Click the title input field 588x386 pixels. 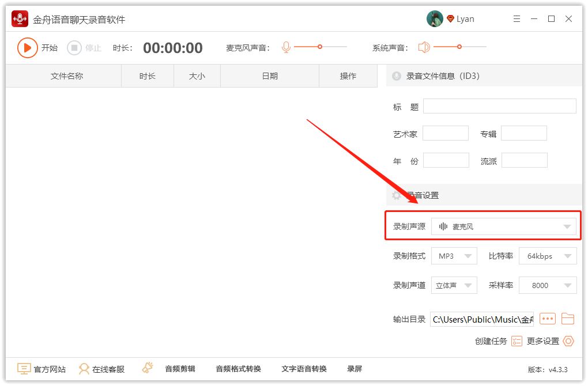pyautogui.click(x=499, y=106)
